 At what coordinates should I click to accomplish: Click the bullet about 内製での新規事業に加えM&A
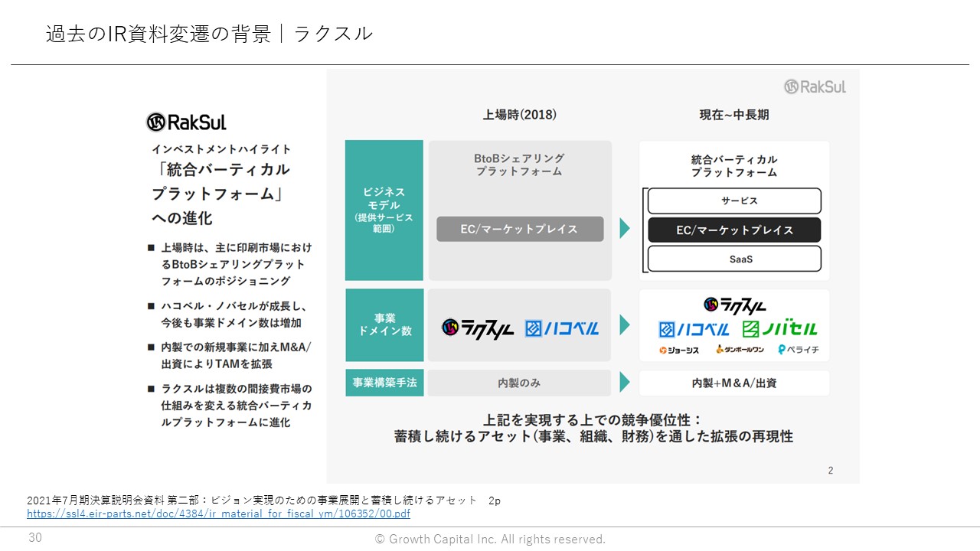(230, 356)
